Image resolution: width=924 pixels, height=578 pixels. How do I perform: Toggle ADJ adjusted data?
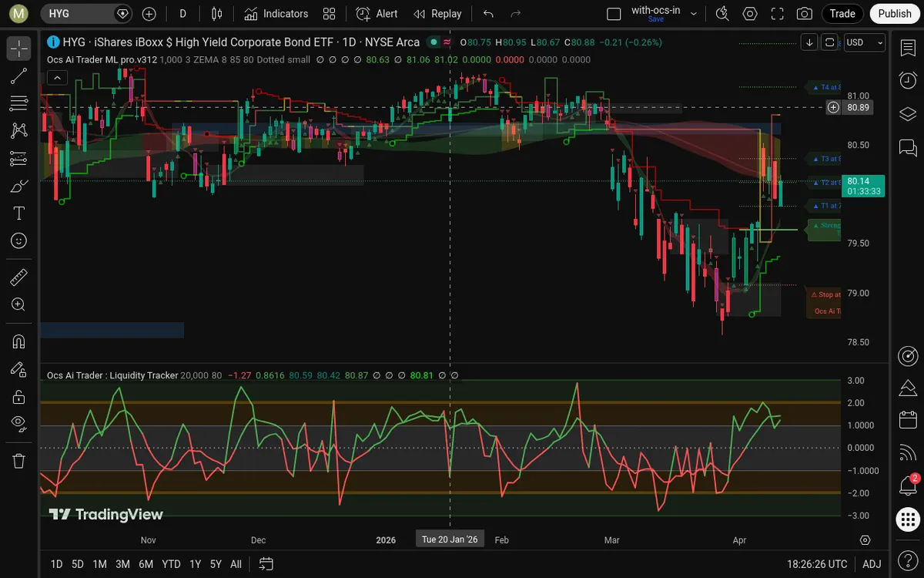click(872, 564)
